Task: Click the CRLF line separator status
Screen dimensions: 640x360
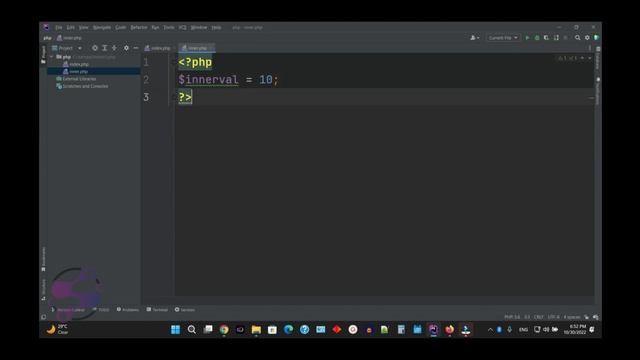Action: (x=538, y=317)
